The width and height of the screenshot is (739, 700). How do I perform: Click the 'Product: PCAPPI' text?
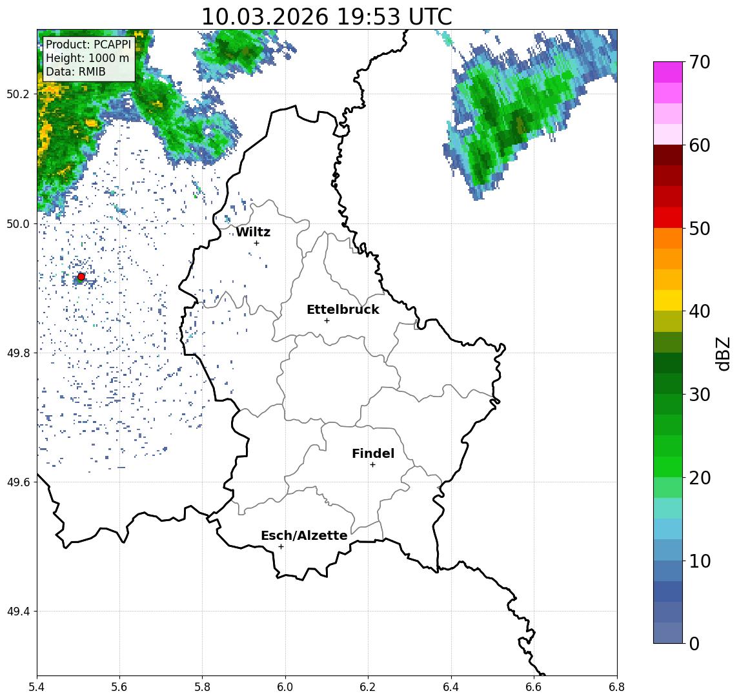[88, 45]
